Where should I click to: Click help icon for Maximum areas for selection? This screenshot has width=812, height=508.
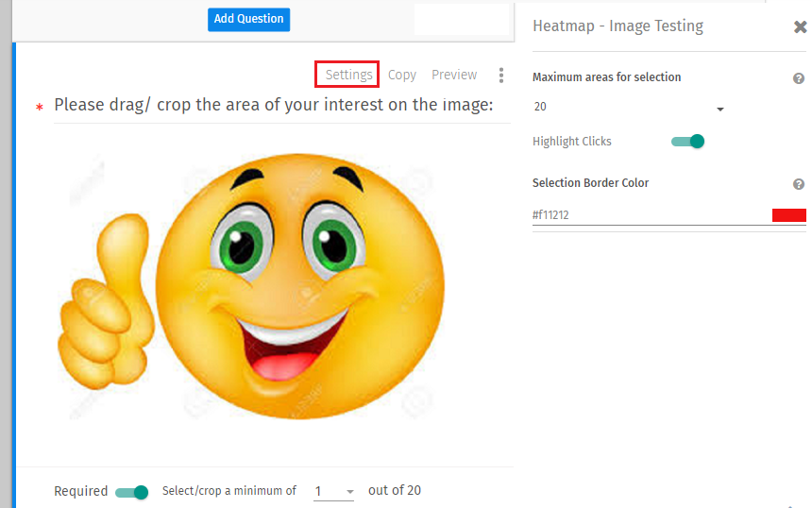[799, 78]
